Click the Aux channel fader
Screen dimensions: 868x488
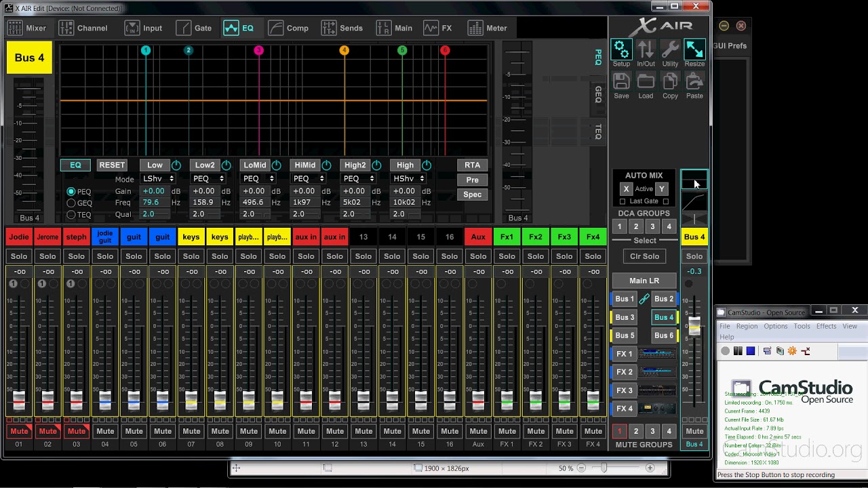(x=478, y=400)
